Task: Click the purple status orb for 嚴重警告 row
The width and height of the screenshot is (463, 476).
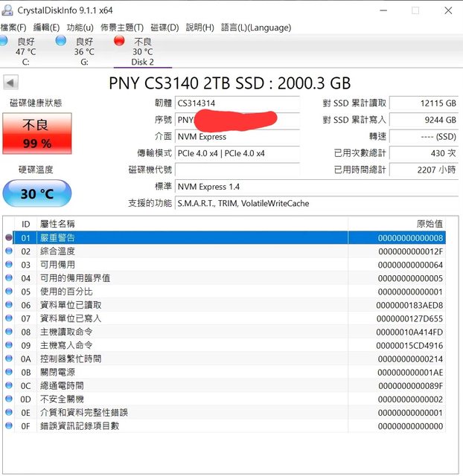Action: tap(9, 238)
